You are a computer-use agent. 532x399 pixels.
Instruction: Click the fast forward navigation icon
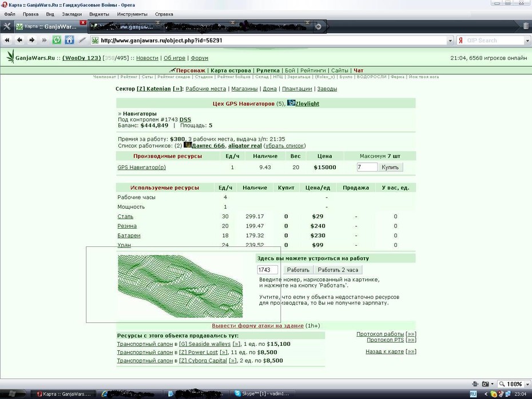(44, 40)
